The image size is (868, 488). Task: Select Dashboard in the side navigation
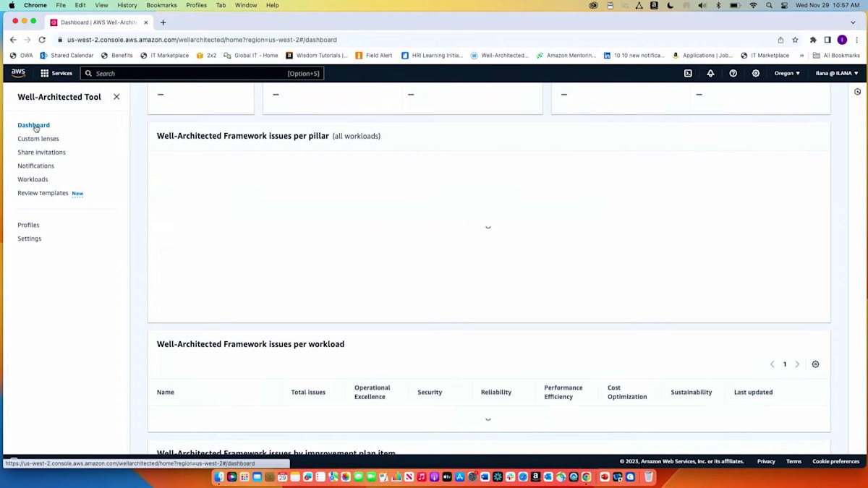coord(33,125)
